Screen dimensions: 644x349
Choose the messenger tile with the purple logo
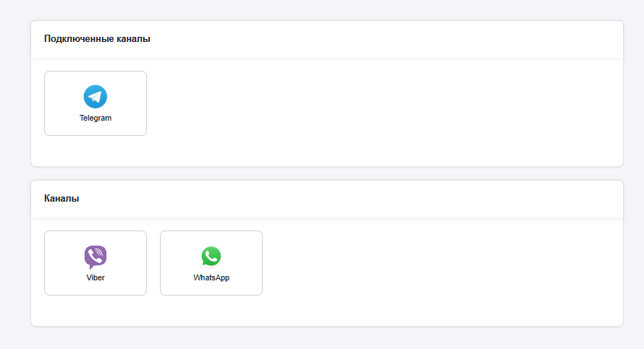pos(96,263)
